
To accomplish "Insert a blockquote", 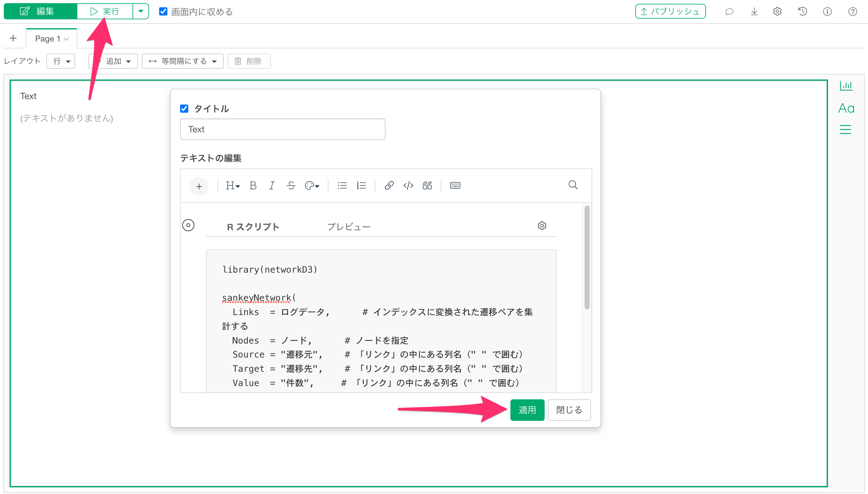I will point(427,186).
